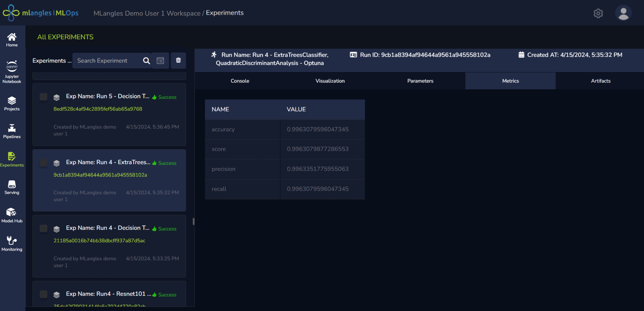Click the Experiments breadcrumb

pos(225,13)
